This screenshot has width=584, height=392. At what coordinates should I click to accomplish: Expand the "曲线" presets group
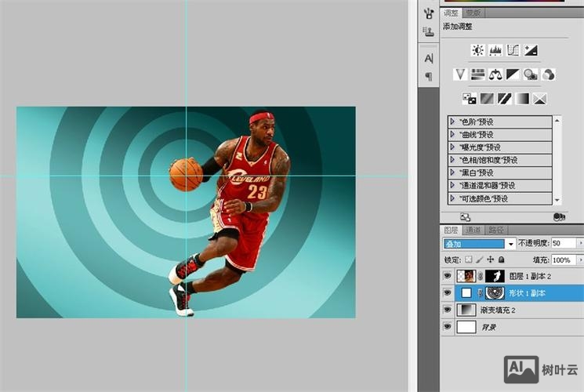(452, 134)
